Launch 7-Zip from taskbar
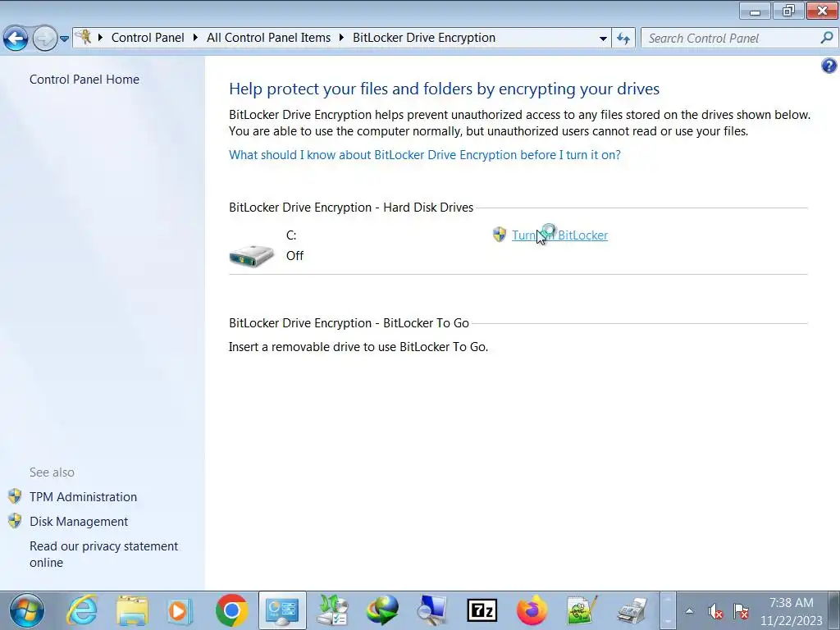The image size is (840, 630). pos(482,610)
